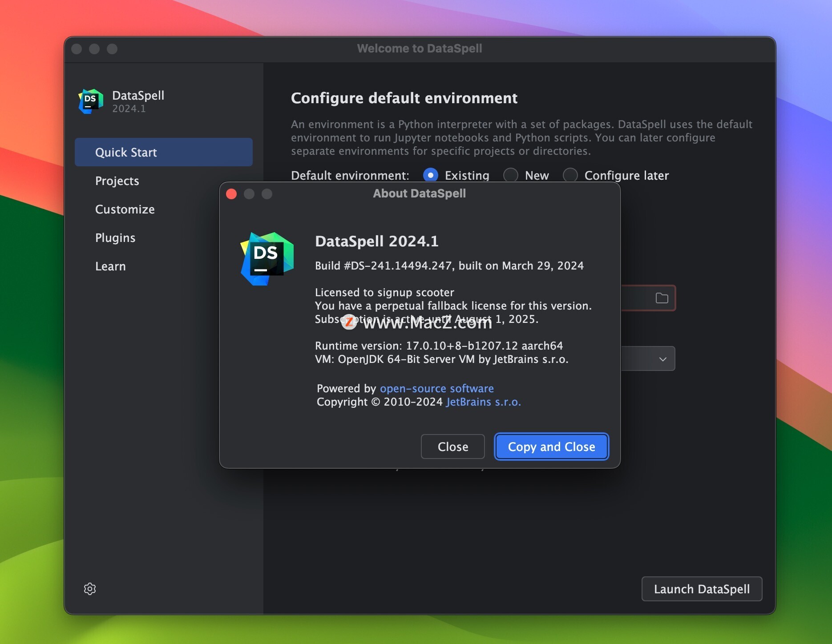Screen dimensions: 832x644
Task: Open settings via the gear icon
Action: coord(90,589)
